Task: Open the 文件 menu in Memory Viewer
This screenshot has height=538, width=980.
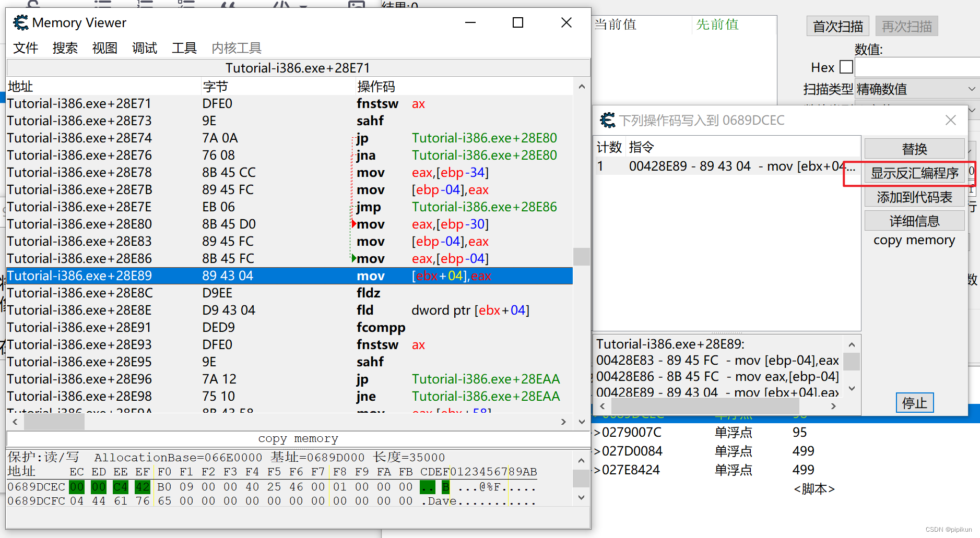Action: (x=25, y=48)
